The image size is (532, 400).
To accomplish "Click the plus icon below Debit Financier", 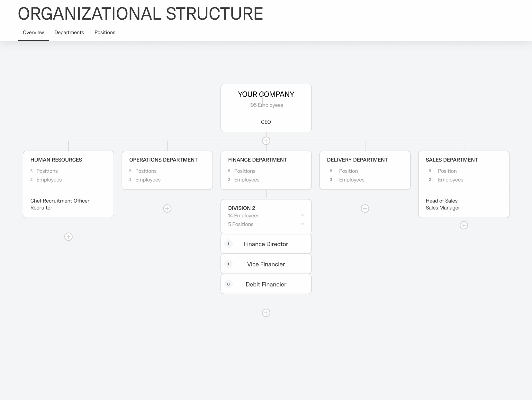I will point(266,313).
